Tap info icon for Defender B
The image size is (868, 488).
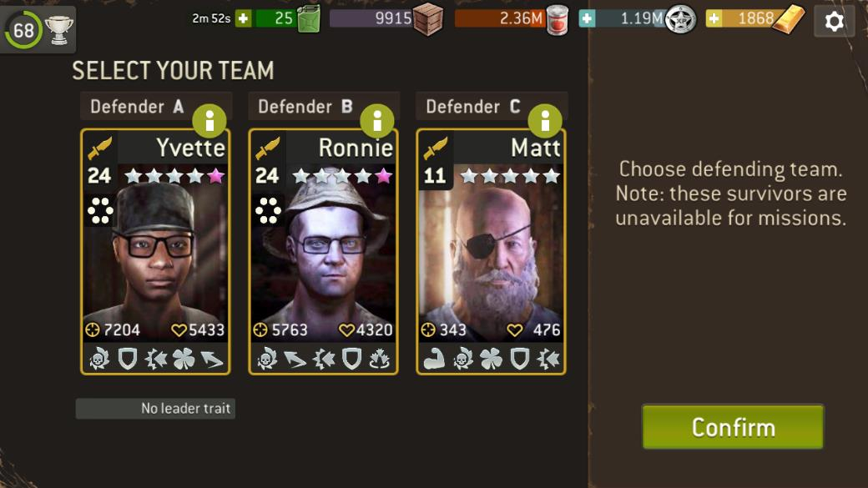[377, 121]
